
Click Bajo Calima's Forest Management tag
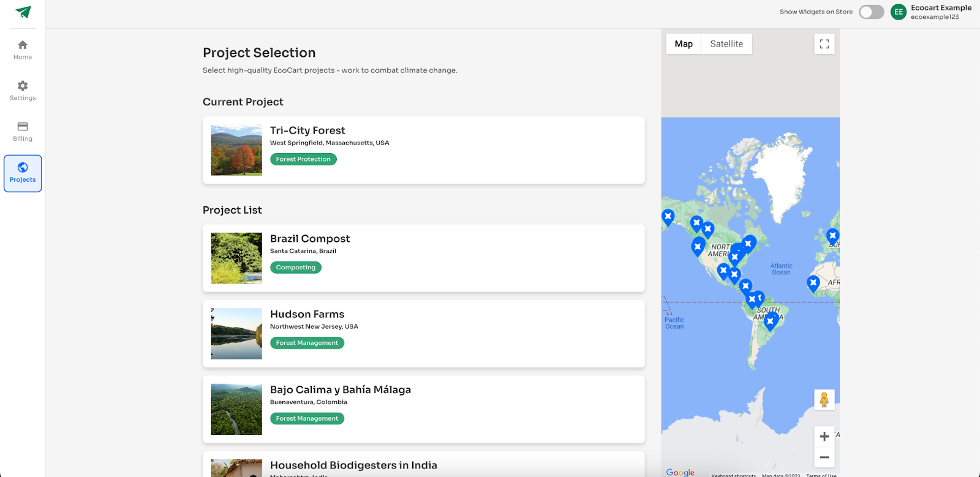[x=307, y=418]
